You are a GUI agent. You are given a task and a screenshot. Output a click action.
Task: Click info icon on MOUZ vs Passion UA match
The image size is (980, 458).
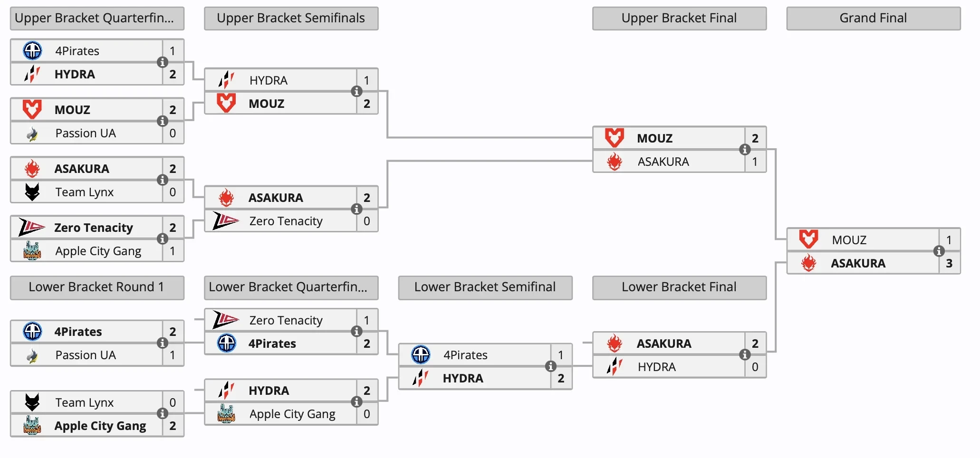[x=163, y=121]
